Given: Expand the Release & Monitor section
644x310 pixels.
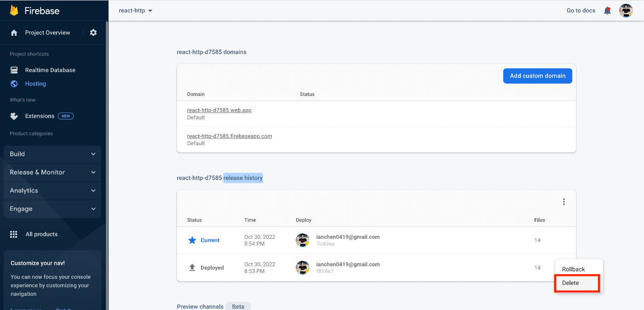Looking at the screenshot, I should click(52, 172).
